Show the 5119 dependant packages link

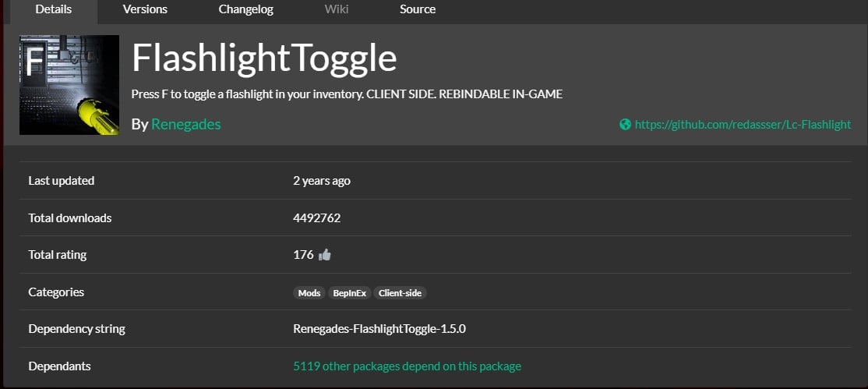407,366
